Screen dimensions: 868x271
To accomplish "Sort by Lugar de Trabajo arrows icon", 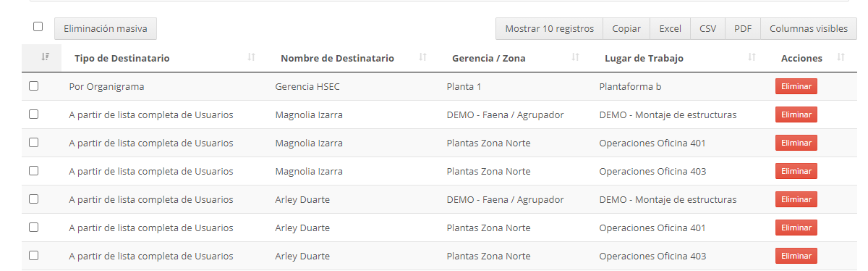I will (x=752, y=57).
